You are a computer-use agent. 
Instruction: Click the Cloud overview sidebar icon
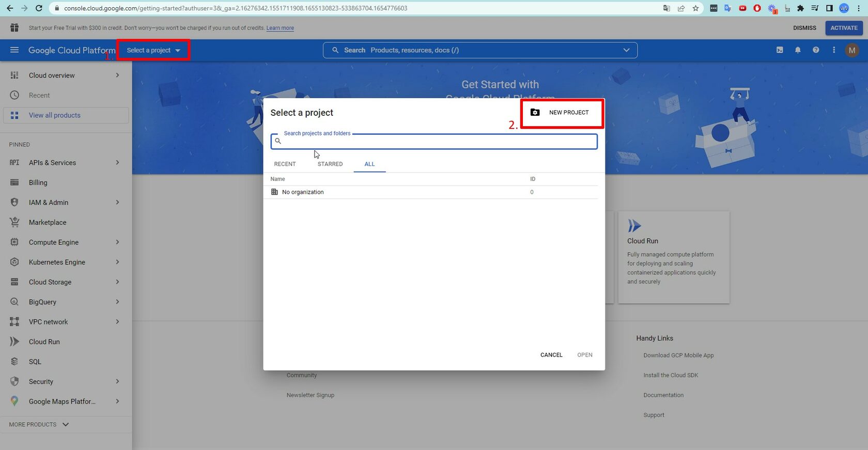coord(14,75)
